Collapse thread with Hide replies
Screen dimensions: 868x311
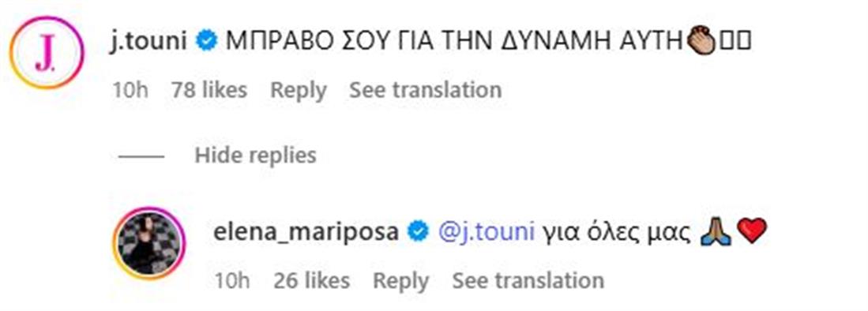click(255, 155)
